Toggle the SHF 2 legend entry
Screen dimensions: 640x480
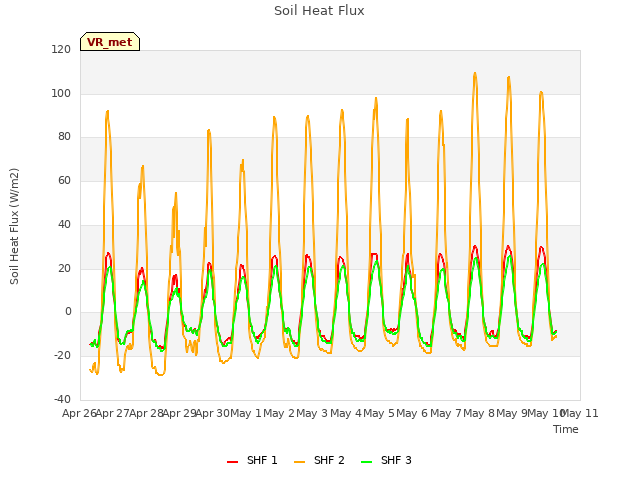point(319,460)
